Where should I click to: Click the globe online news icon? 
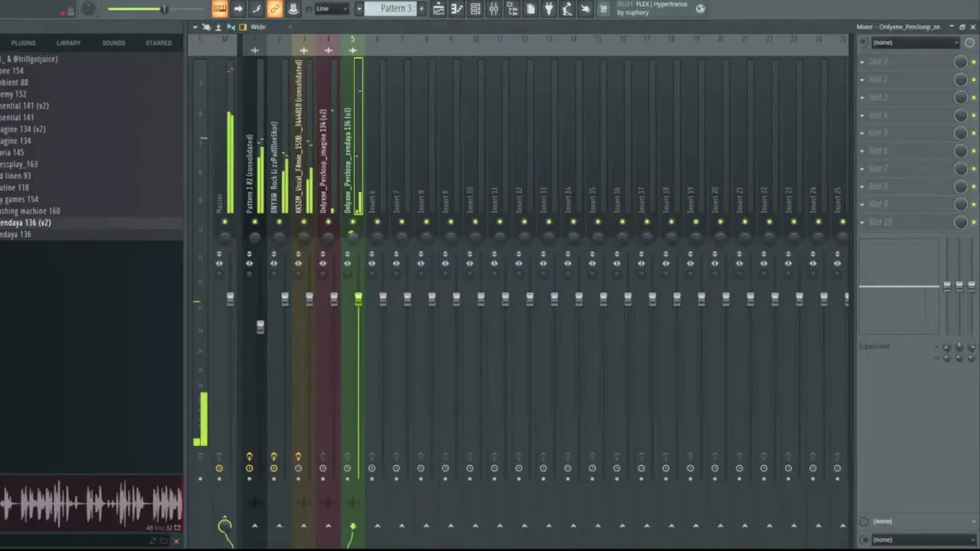click(x=700, y=8)
